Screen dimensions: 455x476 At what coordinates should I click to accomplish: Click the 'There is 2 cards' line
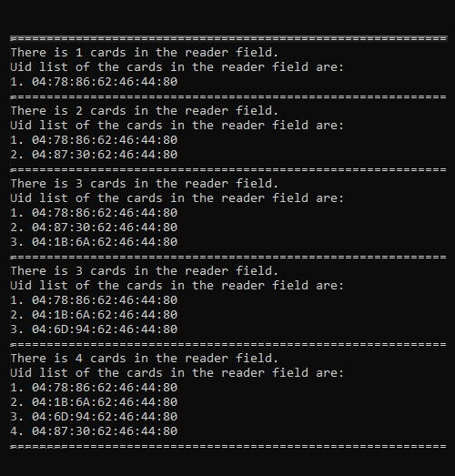[144, 111]
